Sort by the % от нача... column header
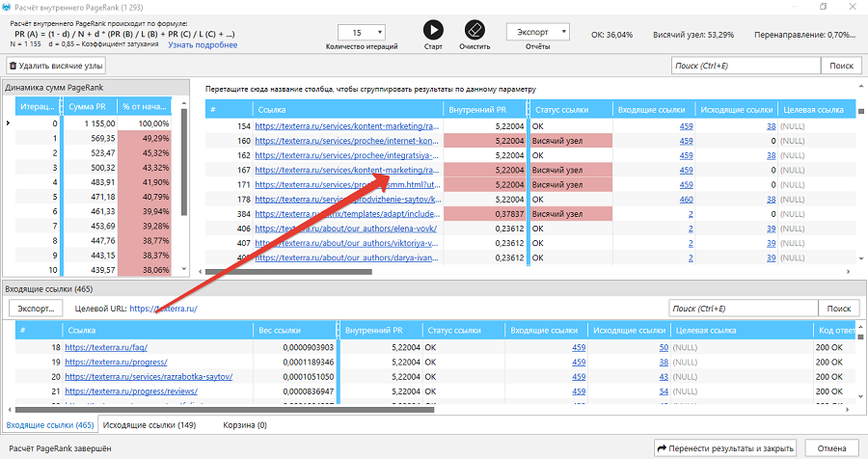This screenshot has width=868, height=459. click(144, 107)
